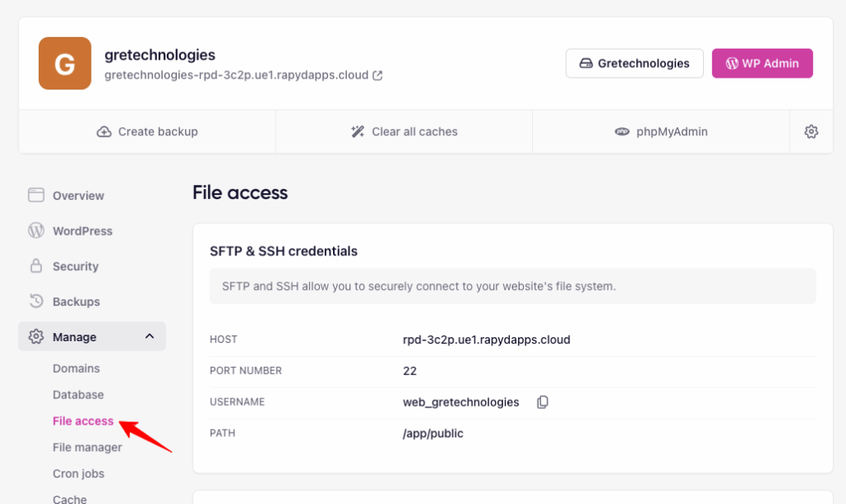This screenshot has height=504, width=846.
Task: Select the highlighted File access link
Action: [x=83, y=421]
